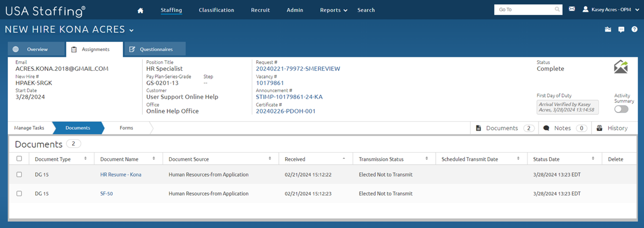Image resolution: width=644 pixels, height=228 pixels.
Task: Sort by Status Date column arrows
Action: [x=593, y=159]
